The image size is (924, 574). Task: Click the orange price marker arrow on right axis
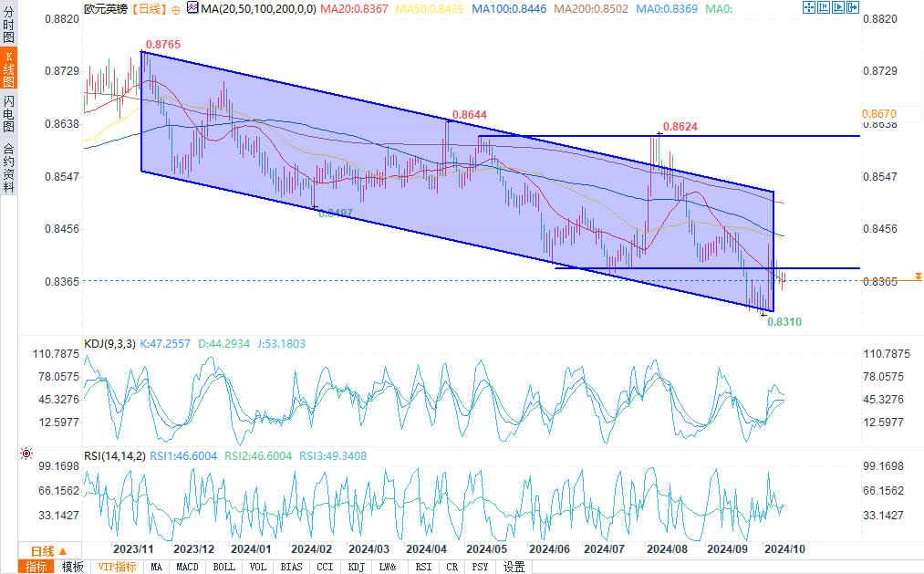[x=919, y=277]
